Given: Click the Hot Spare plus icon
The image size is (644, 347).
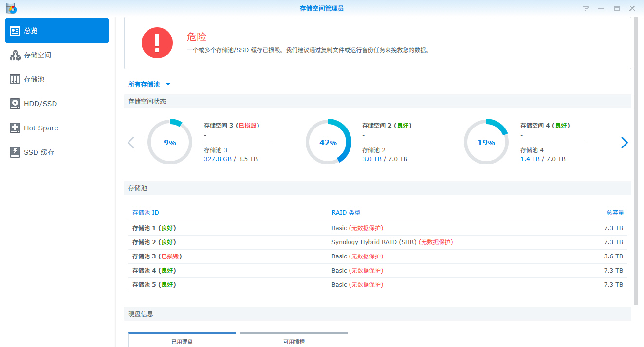Looking at the screenshot, I should (x=15, y=128).
